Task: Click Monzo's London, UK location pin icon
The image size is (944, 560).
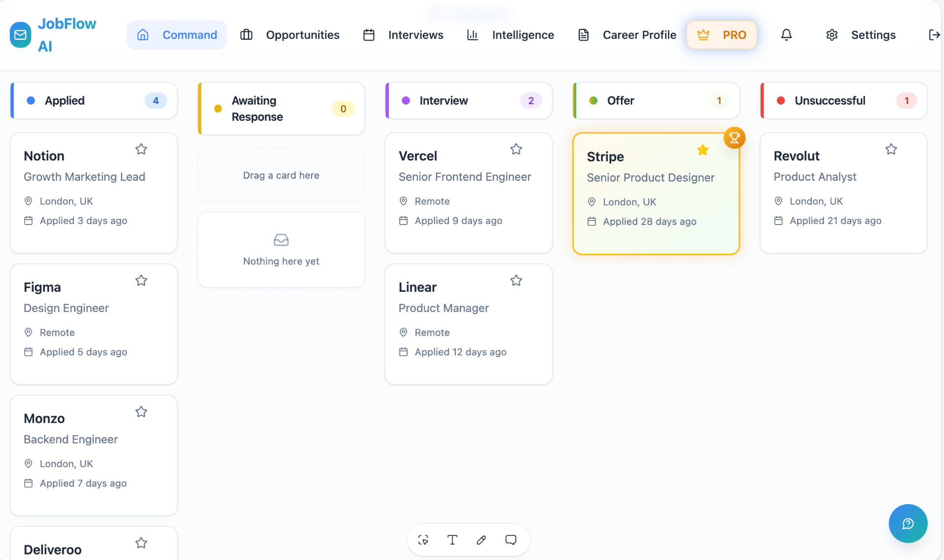Action: (29, 463)
